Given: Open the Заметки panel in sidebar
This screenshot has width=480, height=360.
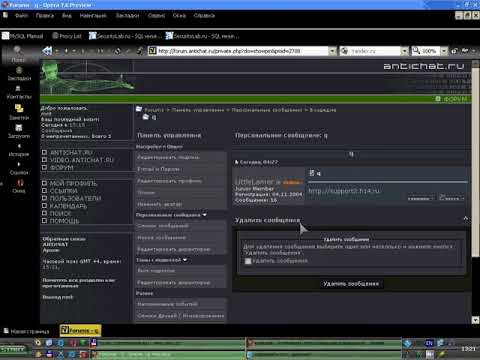Looking at the screenshot, I should pos(19,112).
